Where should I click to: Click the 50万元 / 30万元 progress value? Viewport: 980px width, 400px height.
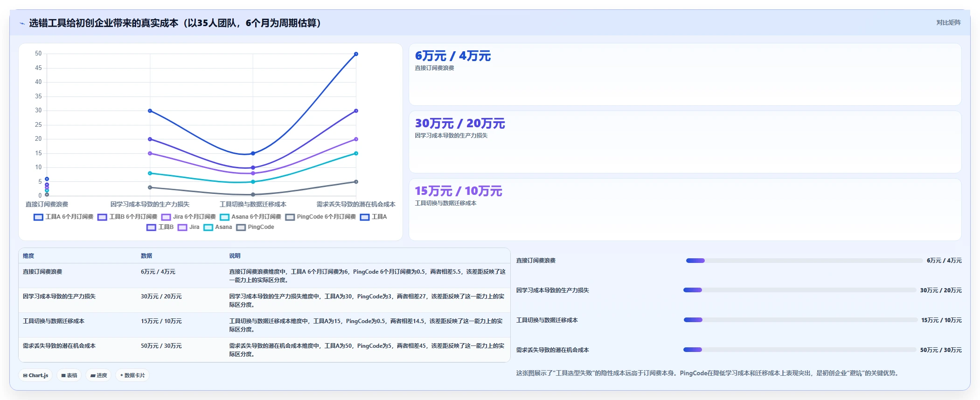[941, 350]
